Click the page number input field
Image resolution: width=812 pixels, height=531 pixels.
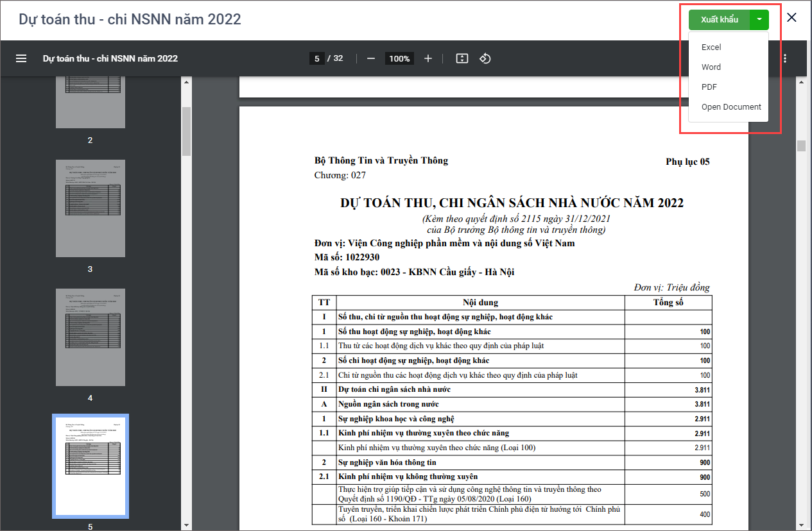pos(316,58)
